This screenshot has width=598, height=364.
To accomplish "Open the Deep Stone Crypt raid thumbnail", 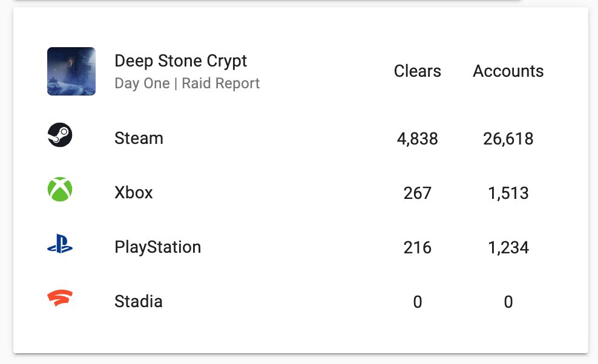I will click(71, 71).
